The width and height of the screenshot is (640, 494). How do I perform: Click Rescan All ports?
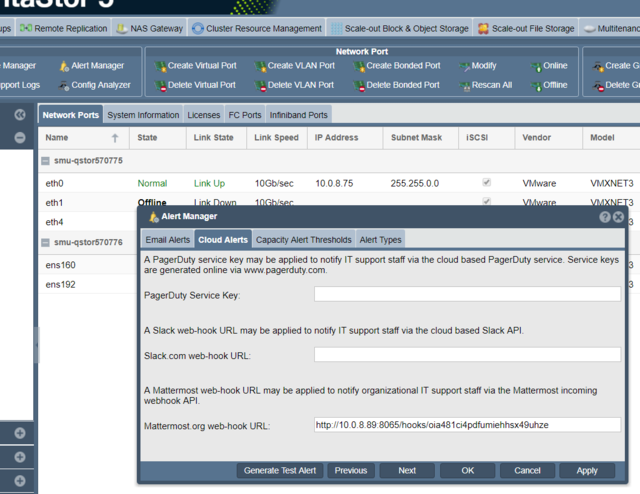(x=485, y=85)
